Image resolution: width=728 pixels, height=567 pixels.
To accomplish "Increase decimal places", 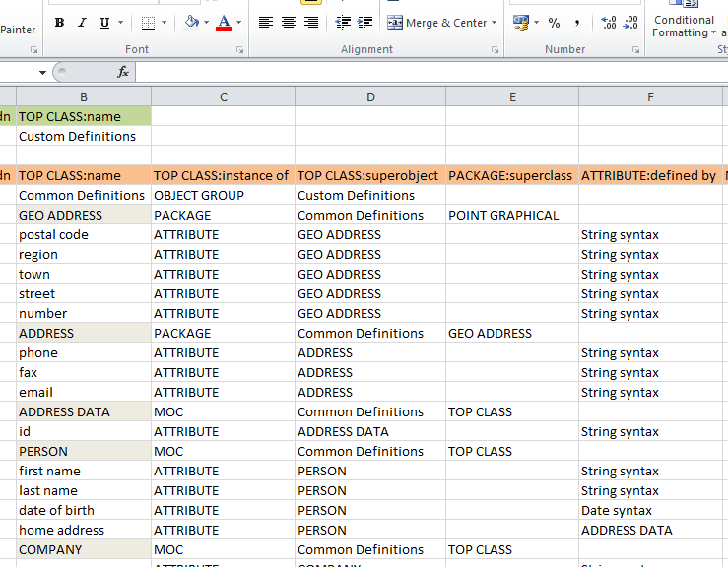I will tap(608, 23).
